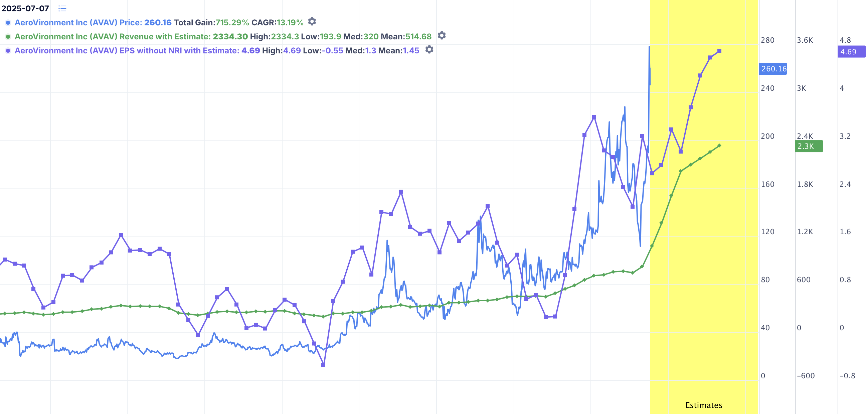Click the 2025-07-07 date label
The height and width of the screenshot is (414, 868).
point(25,8)
